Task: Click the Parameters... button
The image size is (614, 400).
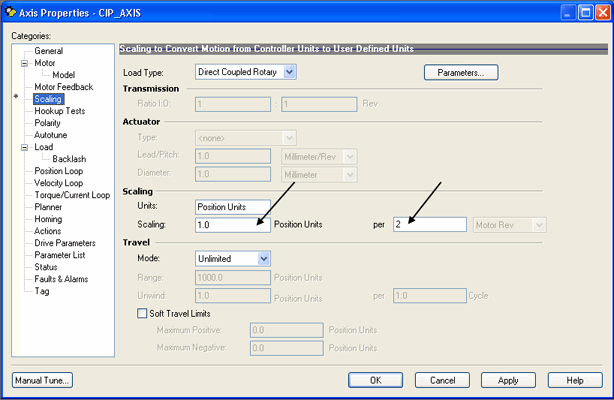Action: (x=461, y=72)
